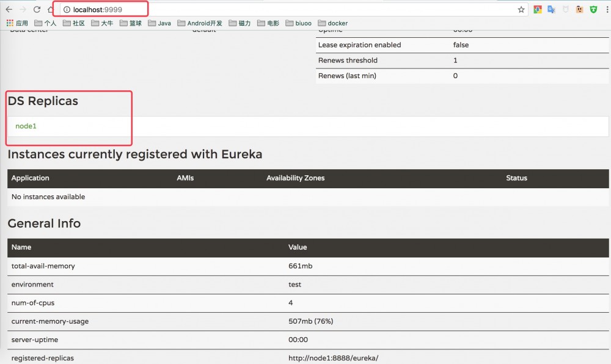Click the server-uptime label
Image resolution: width=611 pixels, height=364 pixels.
[x=35, y=340]
